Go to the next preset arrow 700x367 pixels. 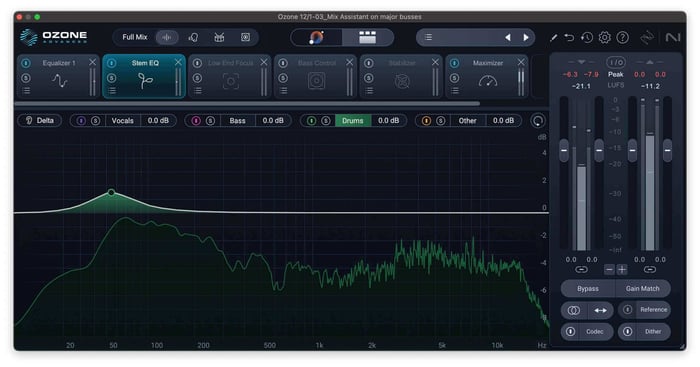[526, 38]
